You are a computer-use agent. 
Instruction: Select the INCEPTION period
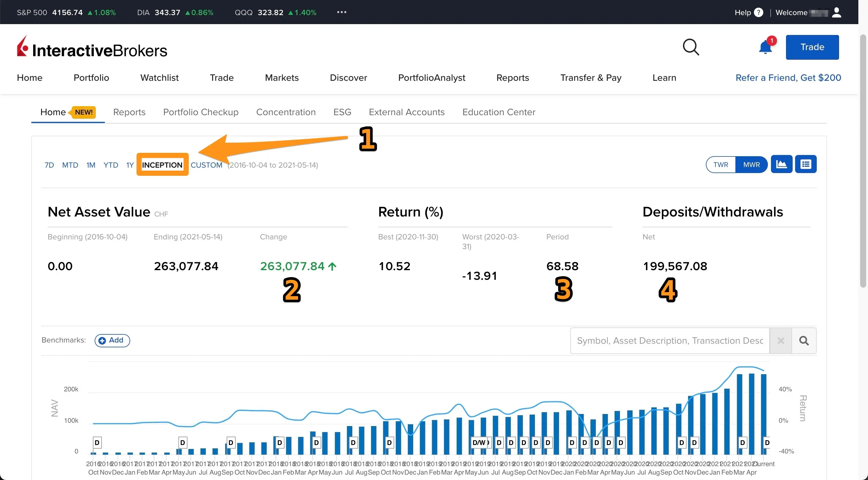(x=162, y=165)
